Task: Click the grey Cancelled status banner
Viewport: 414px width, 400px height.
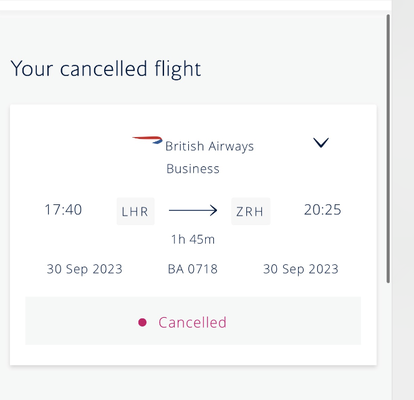Action: (x=193, y=321)
